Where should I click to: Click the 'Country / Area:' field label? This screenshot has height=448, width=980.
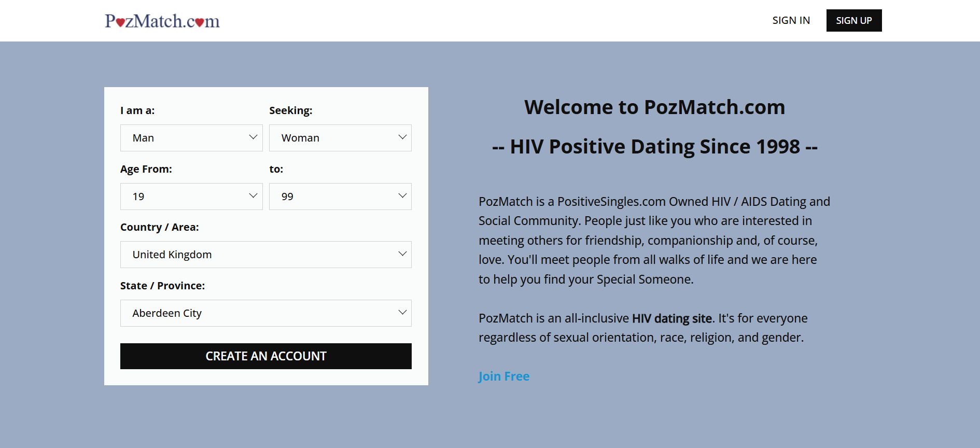[x=160, y=227]
